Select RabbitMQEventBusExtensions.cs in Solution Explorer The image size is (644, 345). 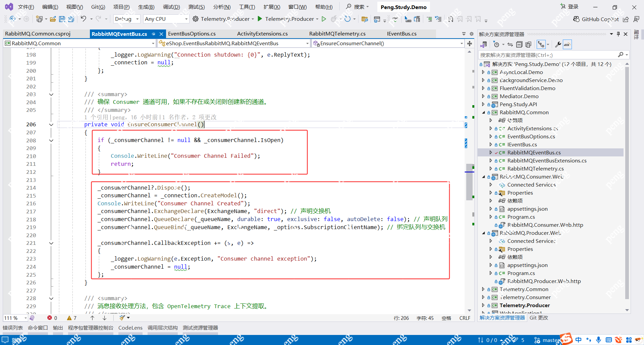point(547,161)
